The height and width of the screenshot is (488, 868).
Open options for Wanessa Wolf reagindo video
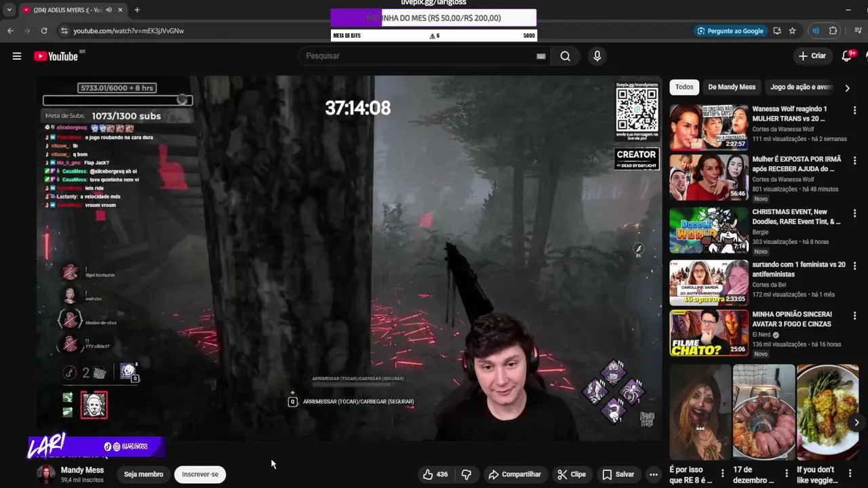click(854, 110)
